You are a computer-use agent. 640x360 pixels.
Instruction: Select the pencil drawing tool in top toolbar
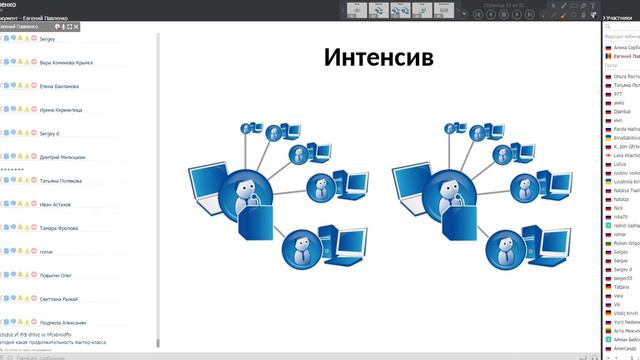click(564, 5)
